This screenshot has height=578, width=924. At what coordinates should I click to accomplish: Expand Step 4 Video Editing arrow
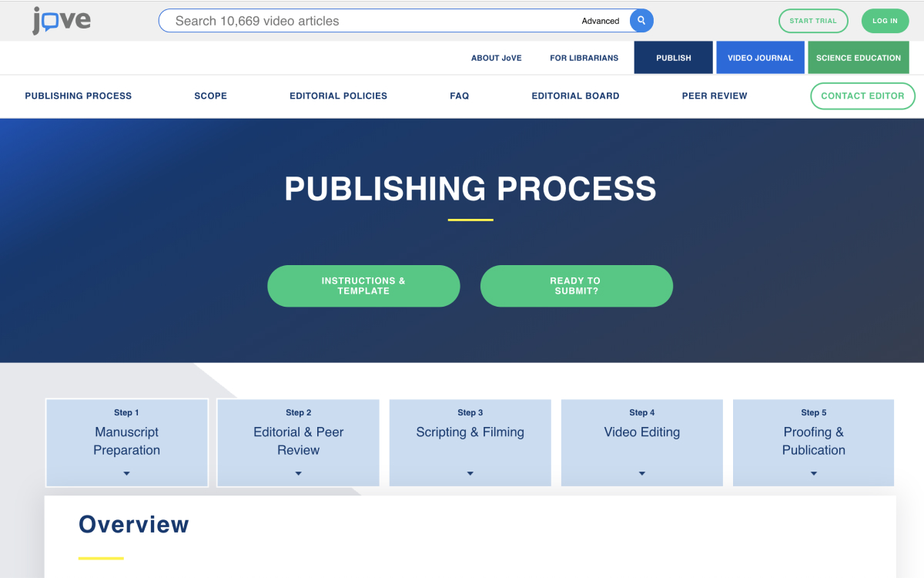[x=642, y=473]
